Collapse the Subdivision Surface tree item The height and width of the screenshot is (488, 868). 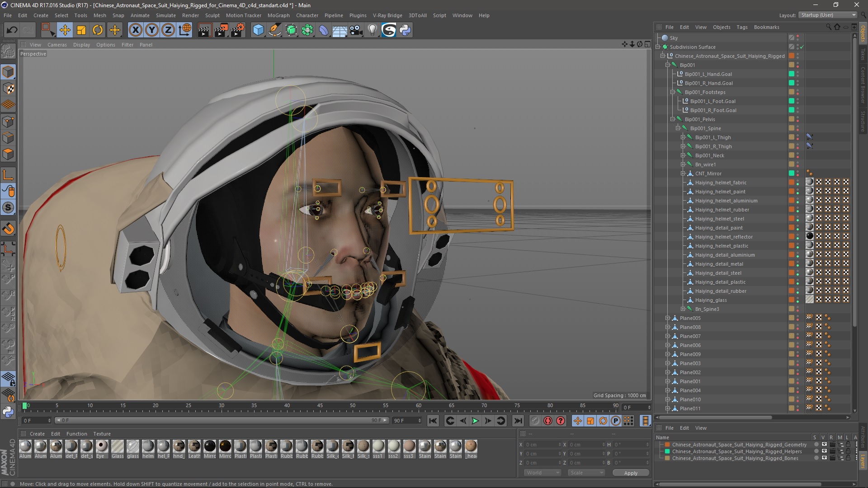tap(658, 47)
